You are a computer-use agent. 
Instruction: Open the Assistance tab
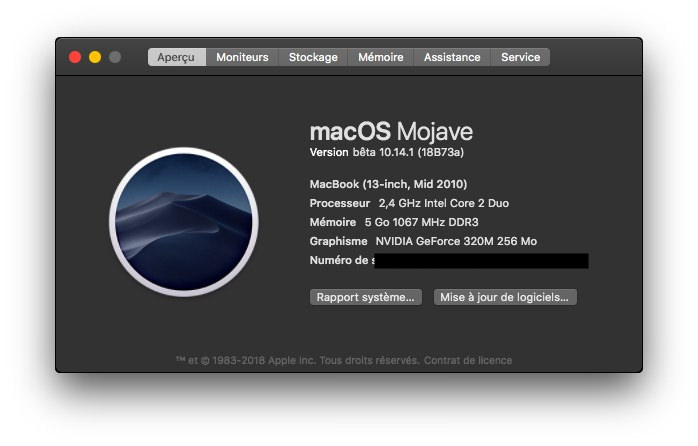tap(452, 57)
